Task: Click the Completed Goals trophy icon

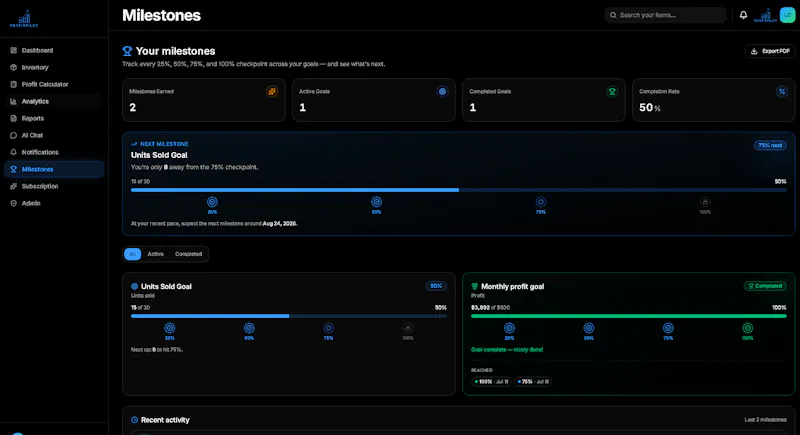Action: tap(612, 92)
